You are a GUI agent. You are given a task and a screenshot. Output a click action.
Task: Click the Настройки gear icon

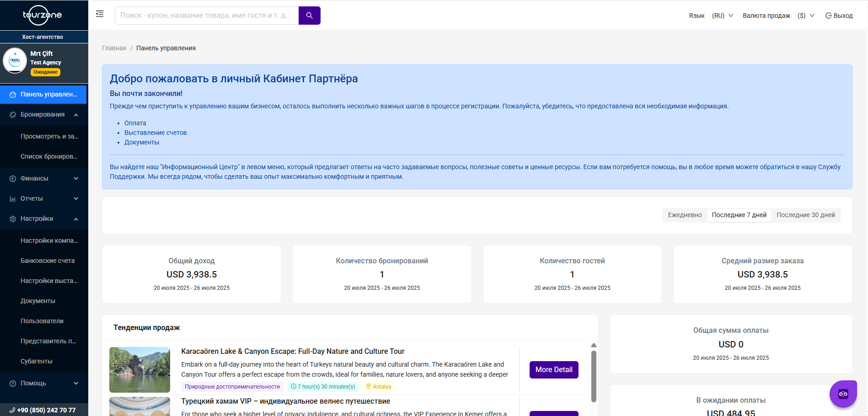pyautogui.click(x=13, y=219)
